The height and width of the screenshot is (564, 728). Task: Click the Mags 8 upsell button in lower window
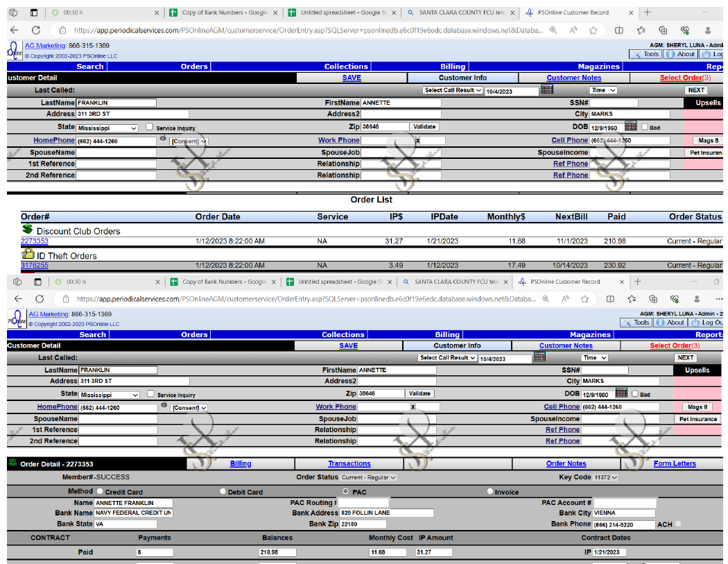(x=697, y=407)
